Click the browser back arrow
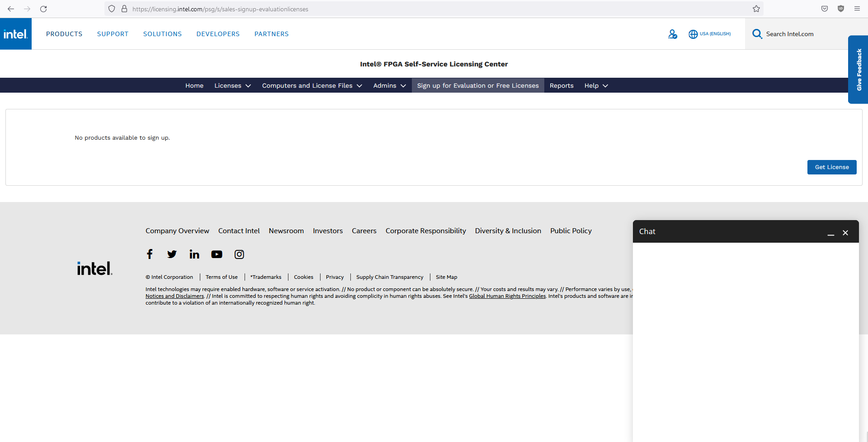 [11, 9]
